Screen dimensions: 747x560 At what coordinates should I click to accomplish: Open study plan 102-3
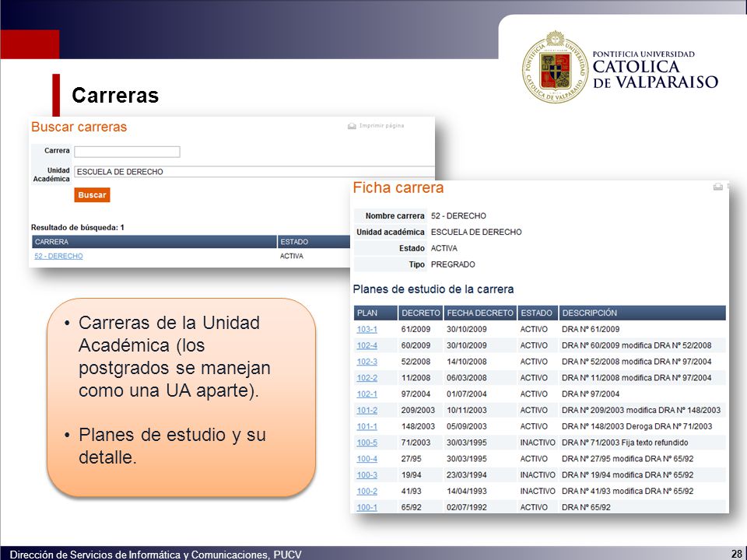[x=366, y=362]
